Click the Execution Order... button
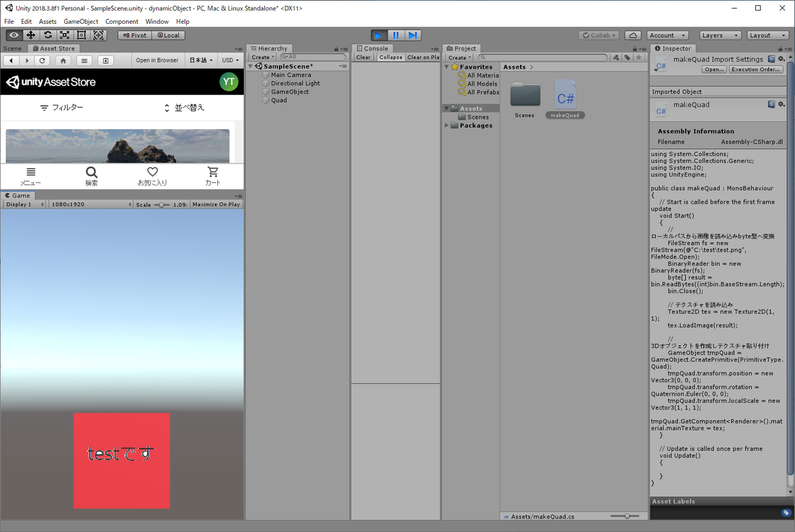Viewport: 795px width, 532px height. coord(756,70)
